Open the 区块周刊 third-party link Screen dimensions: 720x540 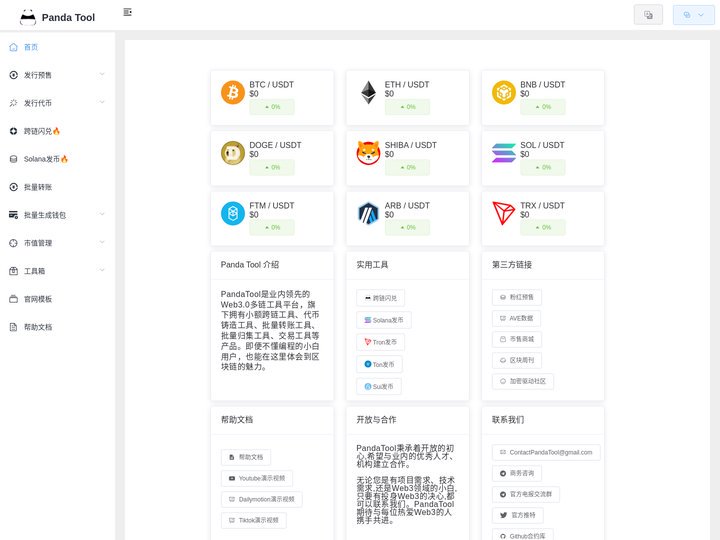click(517, 360)
